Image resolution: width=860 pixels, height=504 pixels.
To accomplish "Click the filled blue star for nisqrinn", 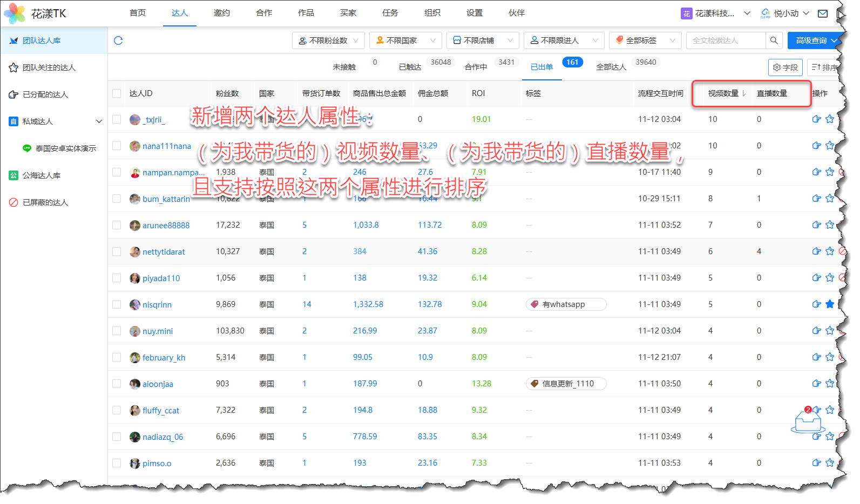I will coord(830,304).
